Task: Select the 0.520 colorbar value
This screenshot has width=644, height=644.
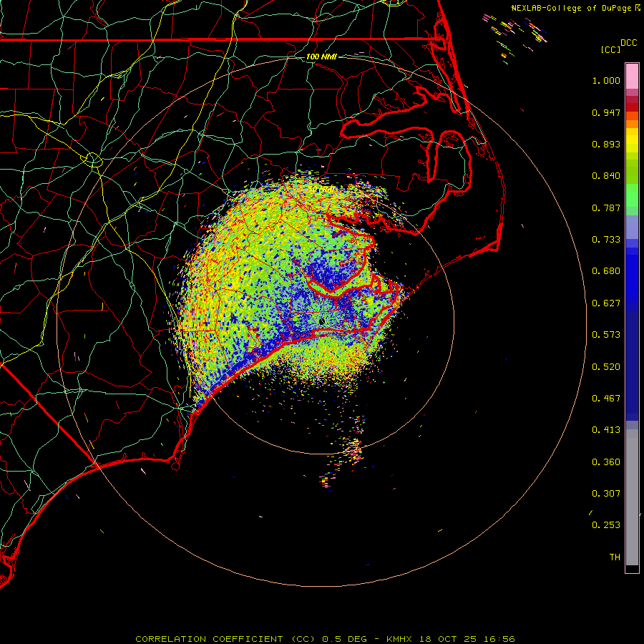Action: [x=606, y=367]
